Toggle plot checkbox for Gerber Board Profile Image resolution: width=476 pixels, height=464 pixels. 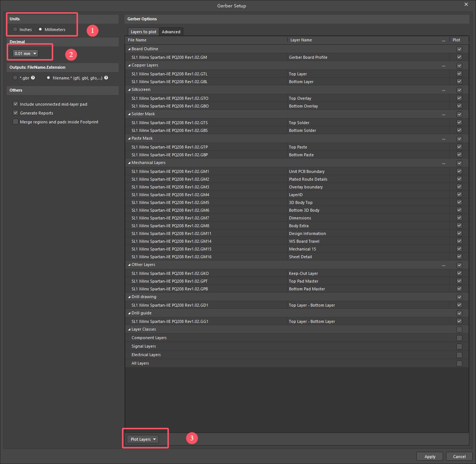(x=459, y=57)
